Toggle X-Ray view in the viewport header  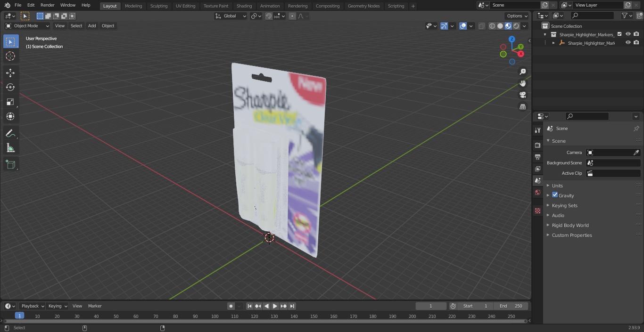pyautogui.click(x=481, y=26)
